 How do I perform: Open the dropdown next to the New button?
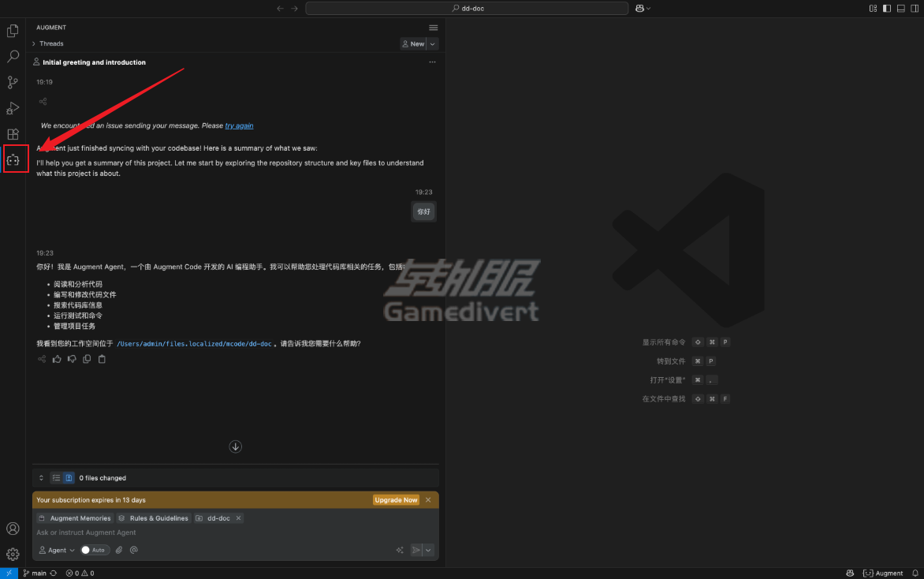tap(432, 43)
